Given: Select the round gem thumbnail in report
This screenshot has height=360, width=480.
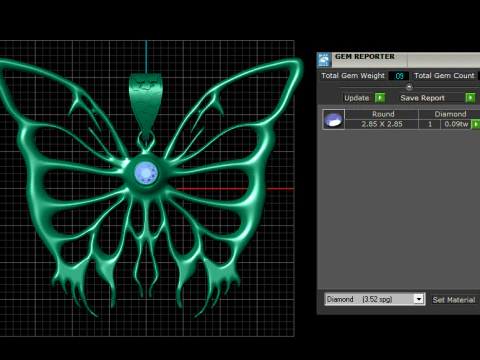Looking at the screenshot, I should (334, 119).
